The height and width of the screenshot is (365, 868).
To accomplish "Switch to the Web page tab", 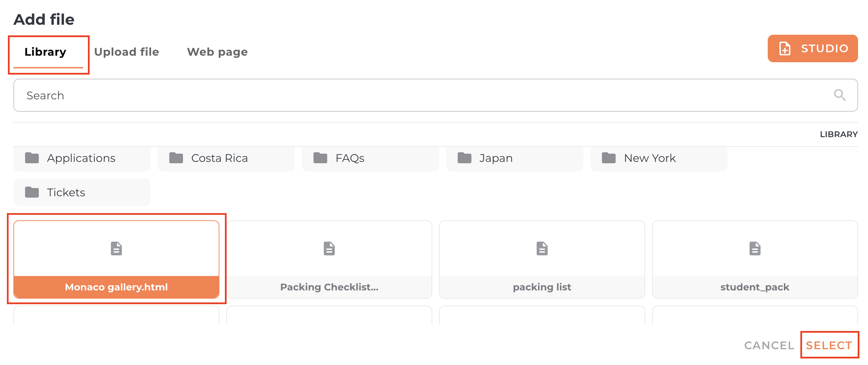I will pos(217,52).
